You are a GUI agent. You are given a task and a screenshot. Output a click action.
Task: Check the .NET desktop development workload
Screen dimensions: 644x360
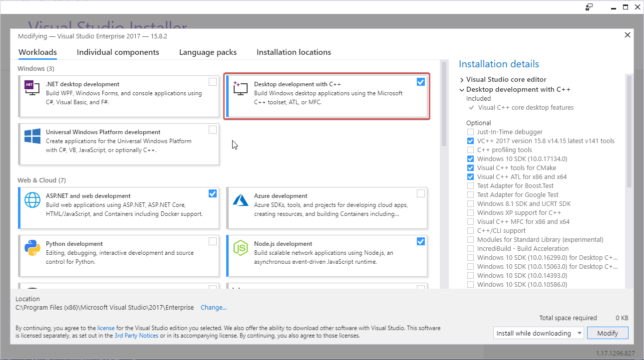pos(213,82)
